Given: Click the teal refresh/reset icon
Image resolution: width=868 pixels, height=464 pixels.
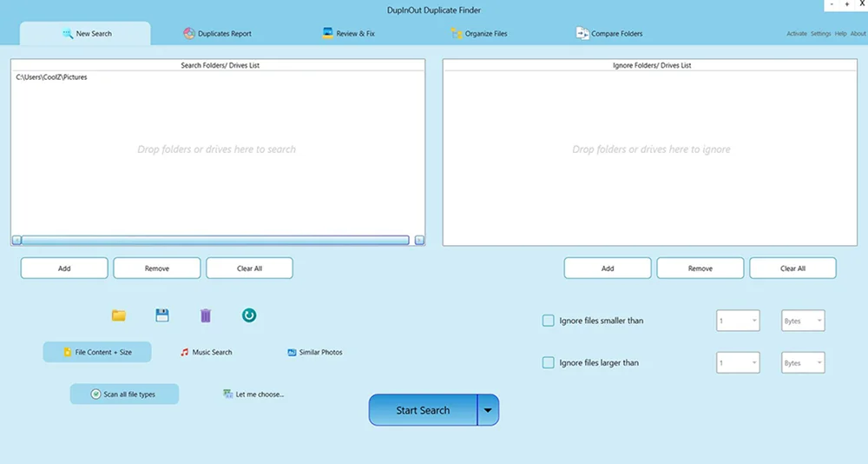Looking at the screenshot, I should pos(249,315).
